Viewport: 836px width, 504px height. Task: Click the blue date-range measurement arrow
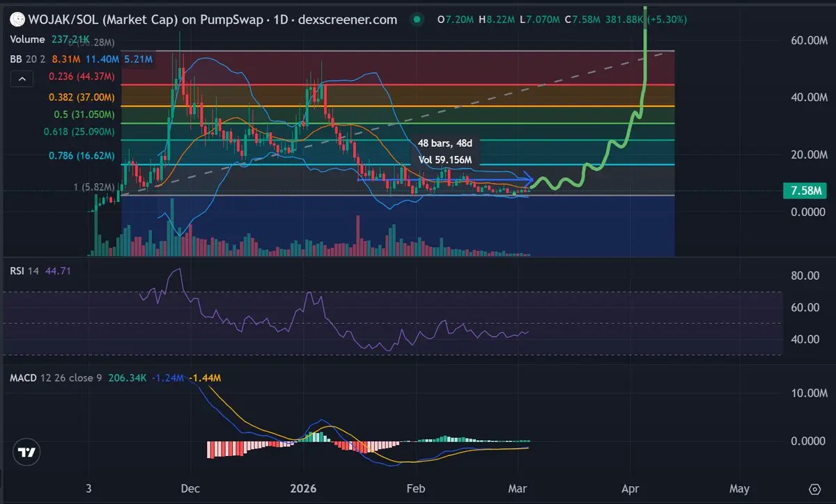(445, 179)
